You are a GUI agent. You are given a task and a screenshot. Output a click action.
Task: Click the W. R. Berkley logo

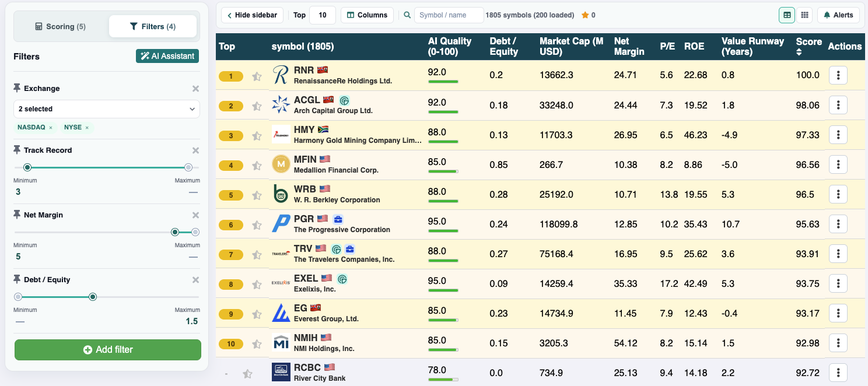[281, 194]
